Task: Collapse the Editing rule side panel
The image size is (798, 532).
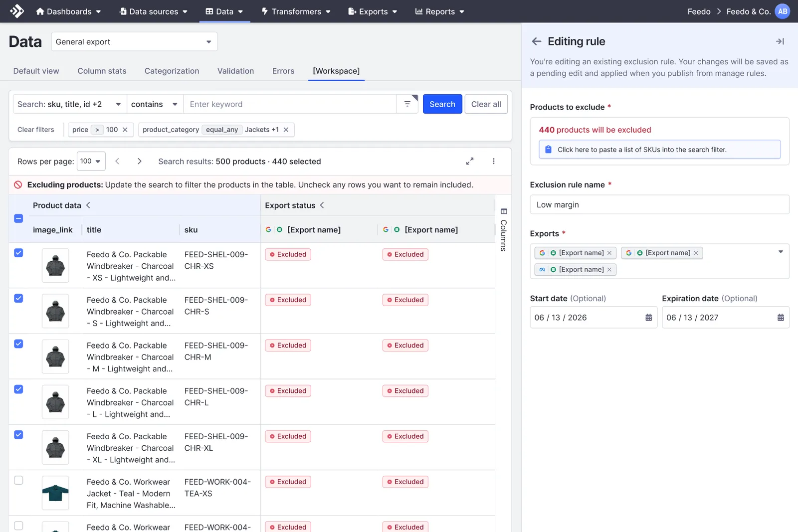Action: 780,41
